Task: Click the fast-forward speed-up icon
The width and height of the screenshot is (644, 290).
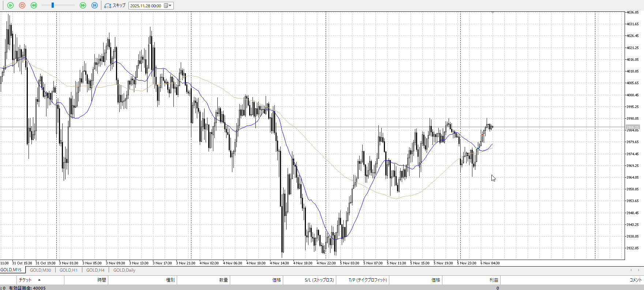Action: [83, 5]
